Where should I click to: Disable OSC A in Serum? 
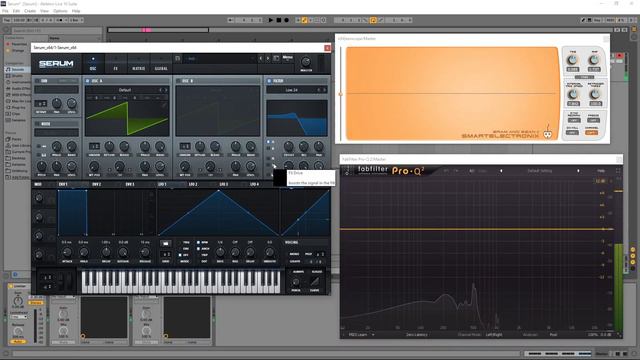(x=87, y=81)
